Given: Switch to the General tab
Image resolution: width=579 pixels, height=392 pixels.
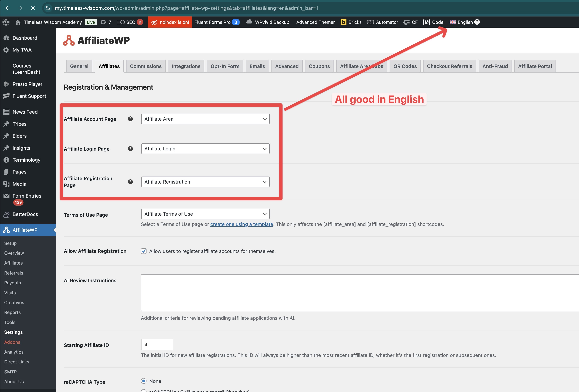Looking at the screenshot, I should 79,66.
